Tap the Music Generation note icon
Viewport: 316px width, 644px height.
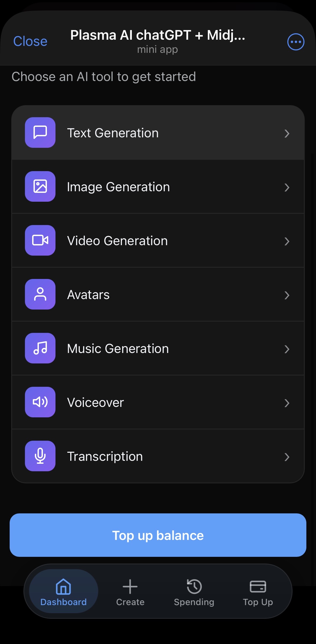click(x=40, y=348)
